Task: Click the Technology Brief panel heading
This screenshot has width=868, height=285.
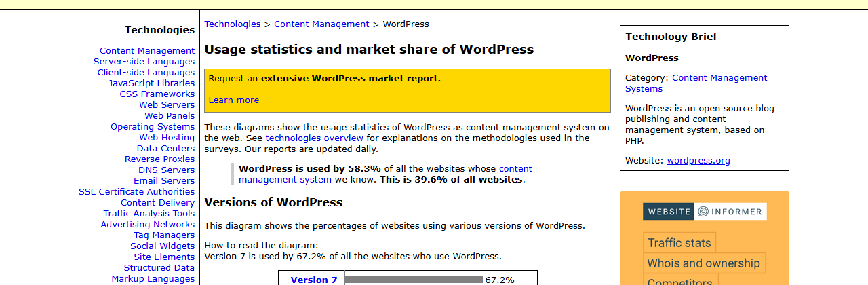Action: coord(671,37)
